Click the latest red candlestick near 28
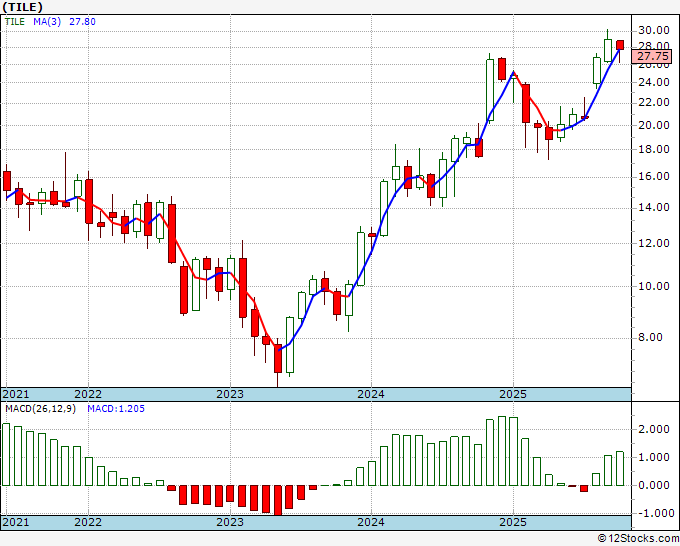680x546 pixels. point(620,45)
